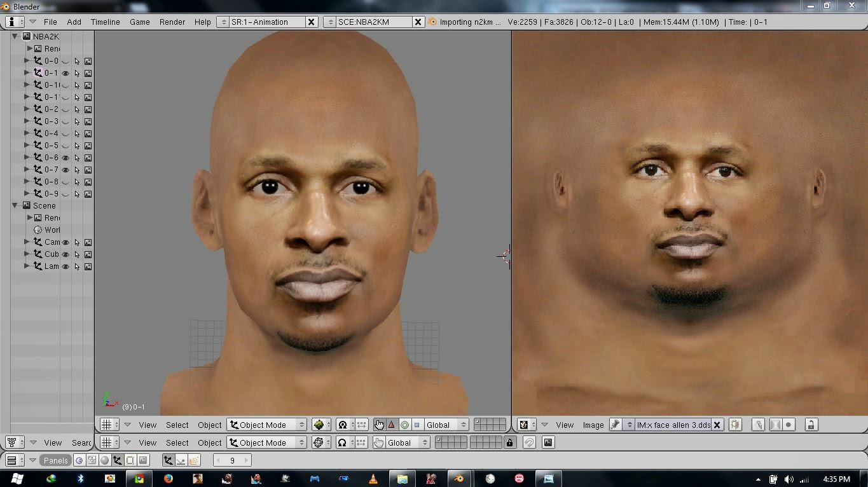
Task: Toggle renderability of the 0-5 object
Action: tap(88, 146)
